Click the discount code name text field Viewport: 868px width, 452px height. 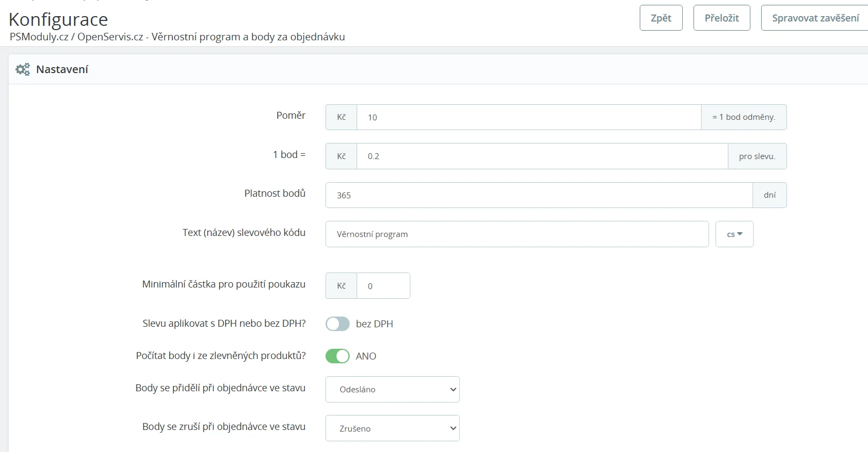click(x=517, y=234)
